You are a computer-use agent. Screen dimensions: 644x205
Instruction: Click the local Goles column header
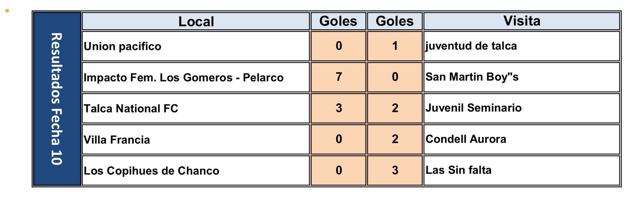click(x=339, y=21)
